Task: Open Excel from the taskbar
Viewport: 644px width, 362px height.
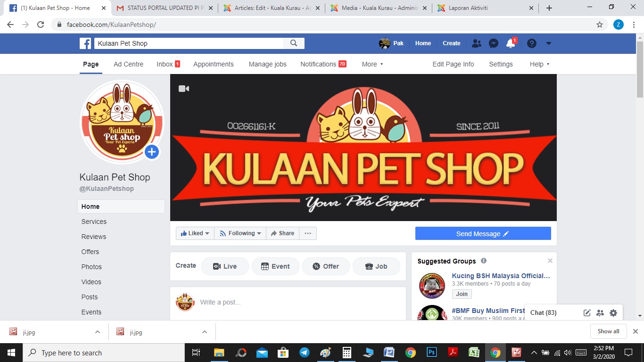Action: click(474, 353)
